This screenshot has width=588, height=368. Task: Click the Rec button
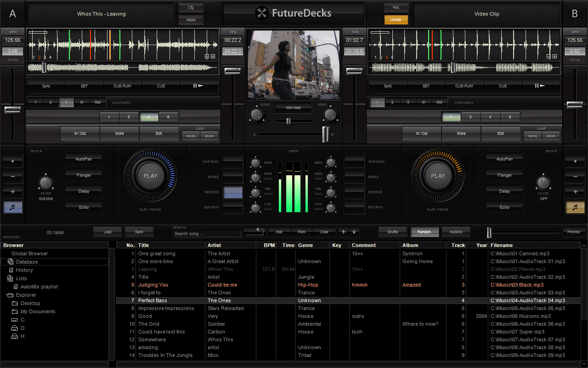click(396, 7)
